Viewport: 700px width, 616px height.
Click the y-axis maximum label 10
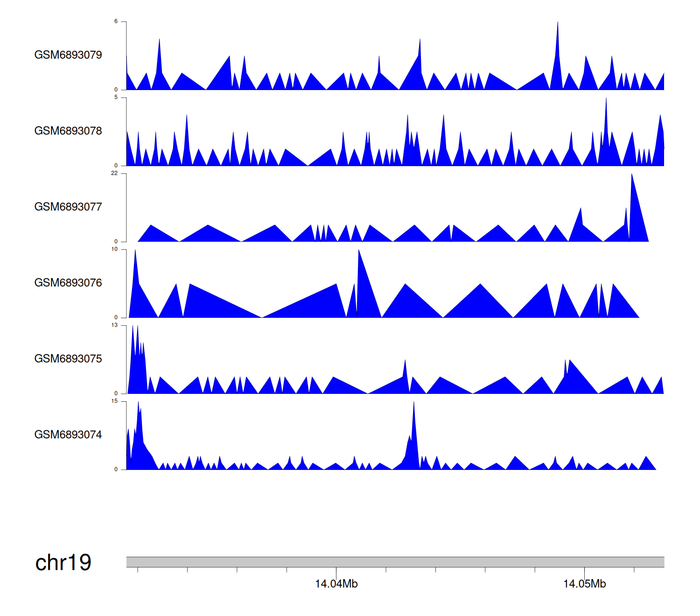114,249
